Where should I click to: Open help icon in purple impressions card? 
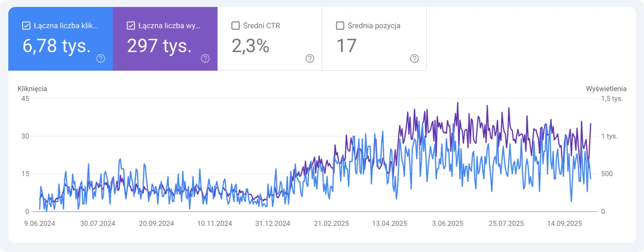pyautogui.click(x=205, y=58)
